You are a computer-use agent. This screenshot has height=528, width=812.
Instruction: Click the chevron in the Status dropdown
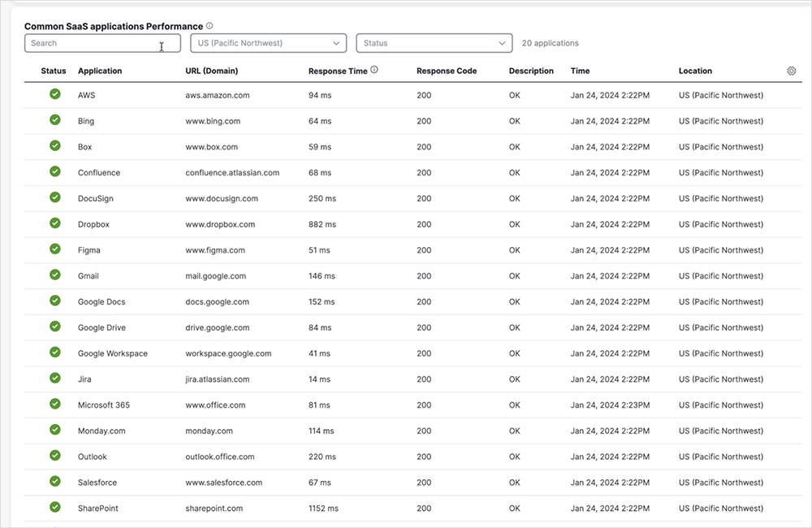pos(502,43)
